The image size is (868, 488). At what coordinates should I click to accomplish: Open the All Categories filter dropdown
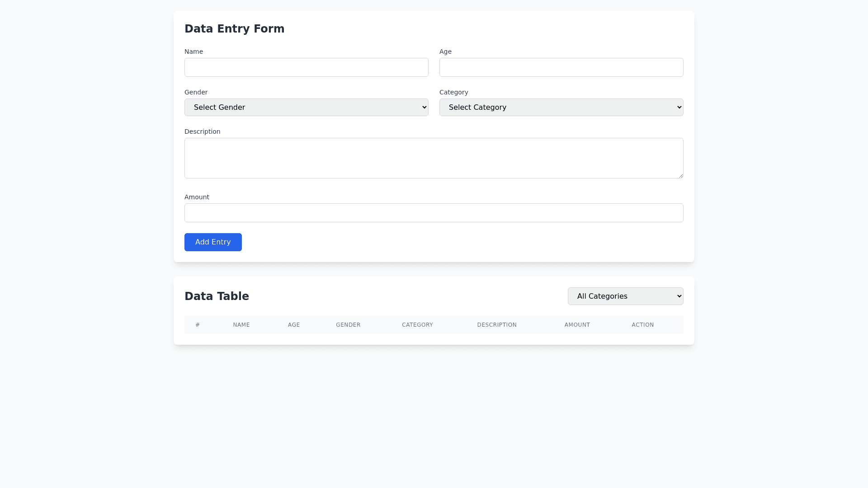pyautogui.click(x=625, y=296)
